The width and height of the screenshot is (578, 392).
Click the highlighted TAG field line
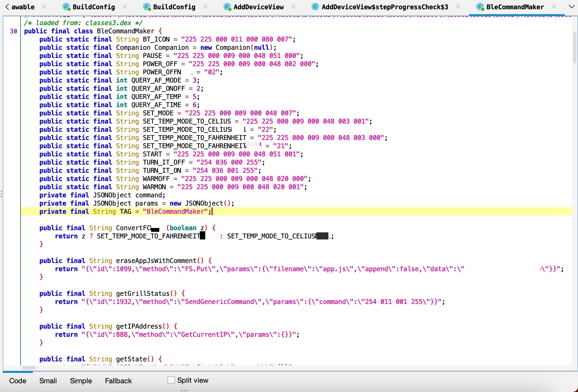tap(296, 212)
